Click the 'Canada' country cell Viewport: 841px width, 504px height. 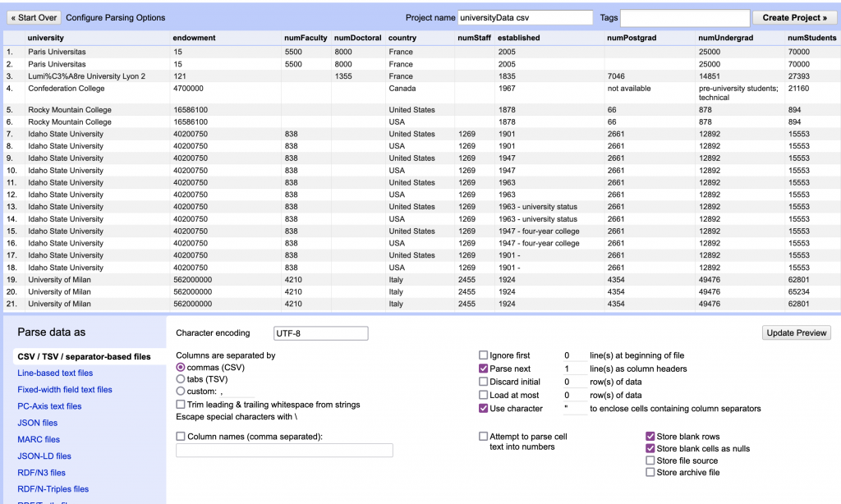(402, 89)
